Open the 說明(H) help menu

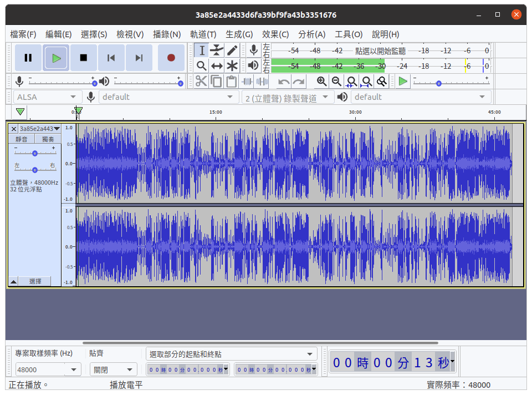[x=385, y=34]
